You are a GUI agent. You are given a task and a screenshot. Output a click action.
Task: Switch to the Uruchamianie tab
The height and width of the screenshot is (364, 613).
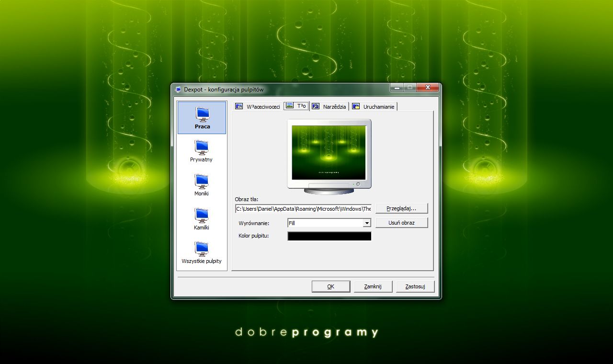[x=374, y=106]
